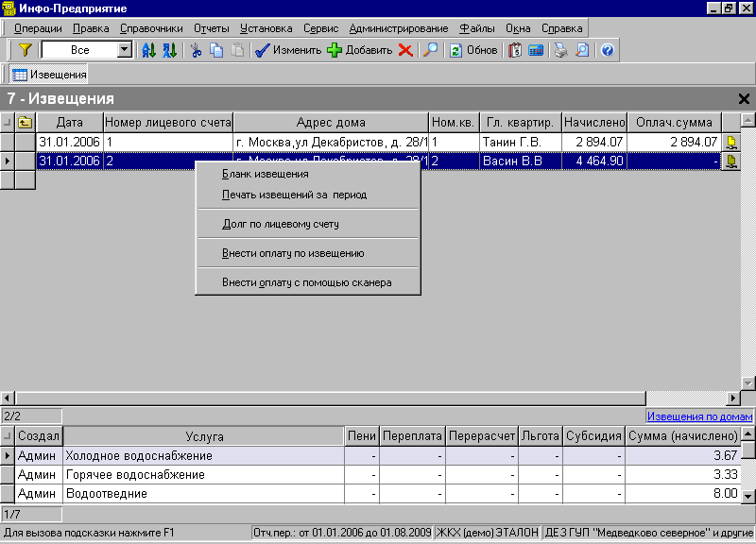Image resolution: width=756 pixels, height=544 pixels.
Task: Open the calendar notepad icon in the toolbar
Action: (x=515, y=50)
